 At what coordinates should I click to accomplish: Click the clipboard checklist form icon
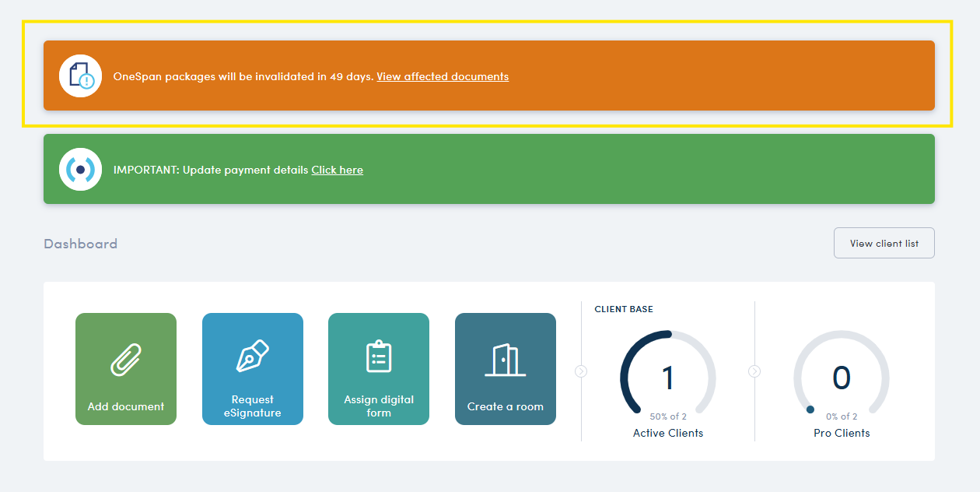379,357
